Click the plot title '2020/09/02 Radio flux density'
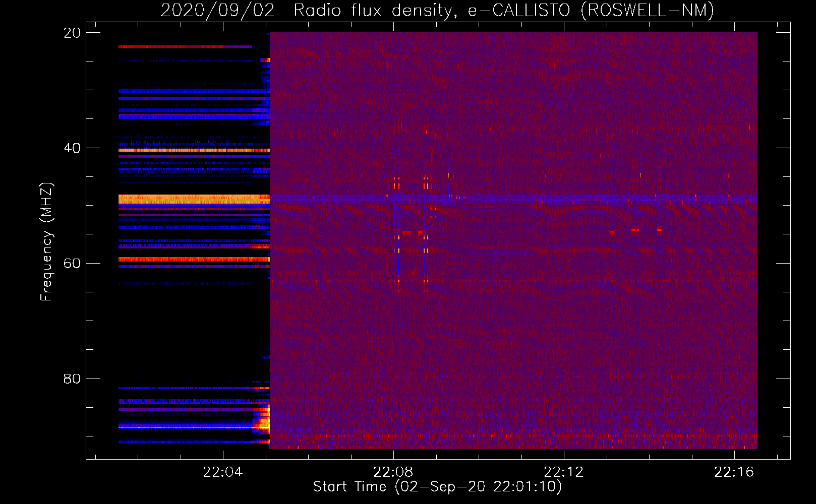The width and height of the screenshot is (816, 504). (x=306, y=10)
